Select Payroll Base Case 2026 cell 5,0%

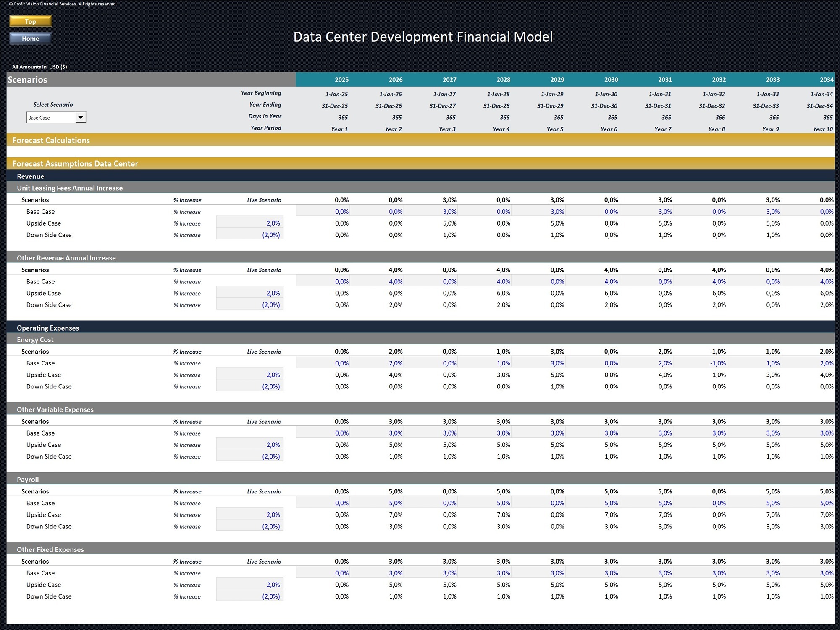(x=377, y=503)
